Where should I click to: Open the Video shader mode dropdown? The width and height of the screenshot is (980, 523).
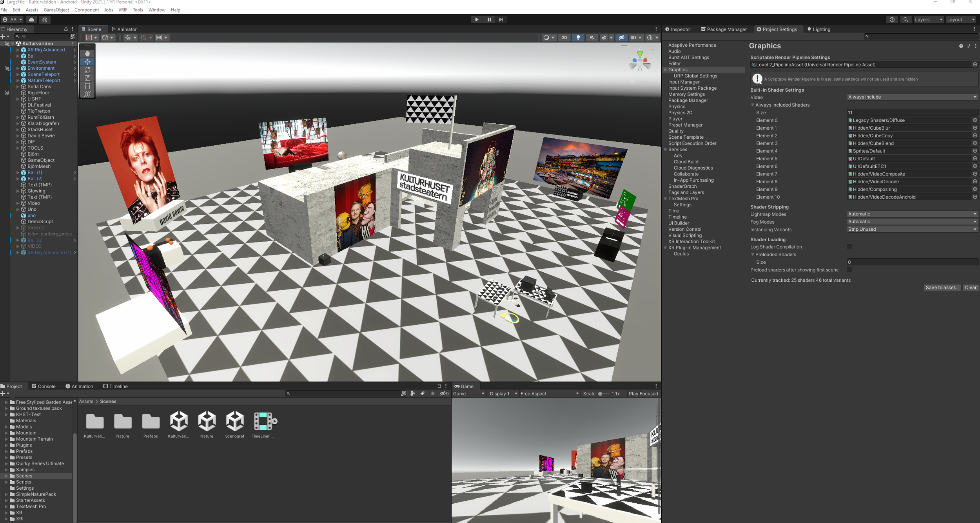912,97
